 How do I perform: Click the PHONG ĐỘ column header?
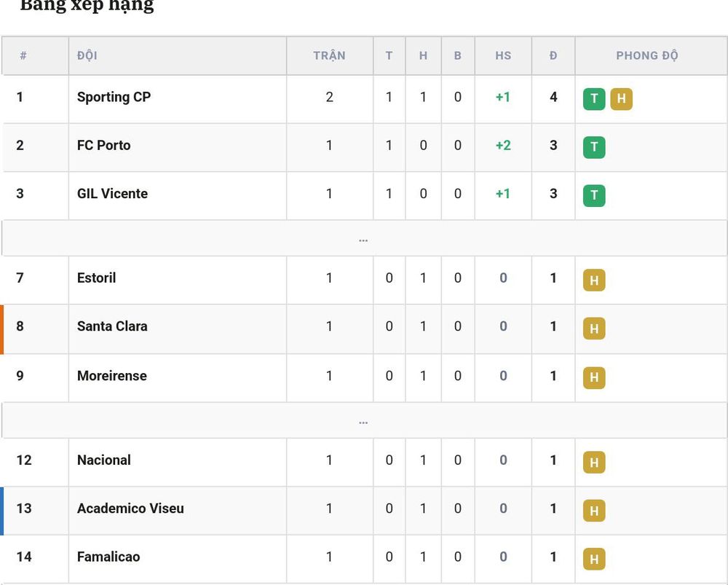pyautogui.click(x=647, y=56)
